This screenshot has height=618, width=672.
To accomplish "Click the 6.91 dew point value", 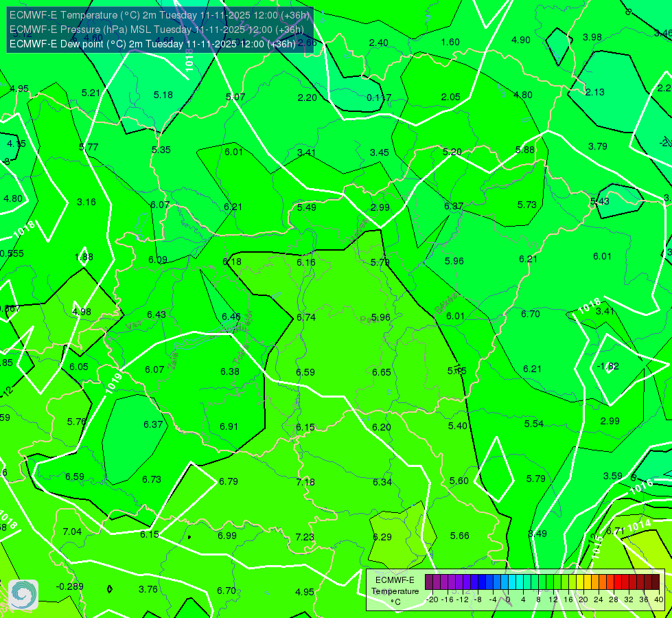I will 229,426.
